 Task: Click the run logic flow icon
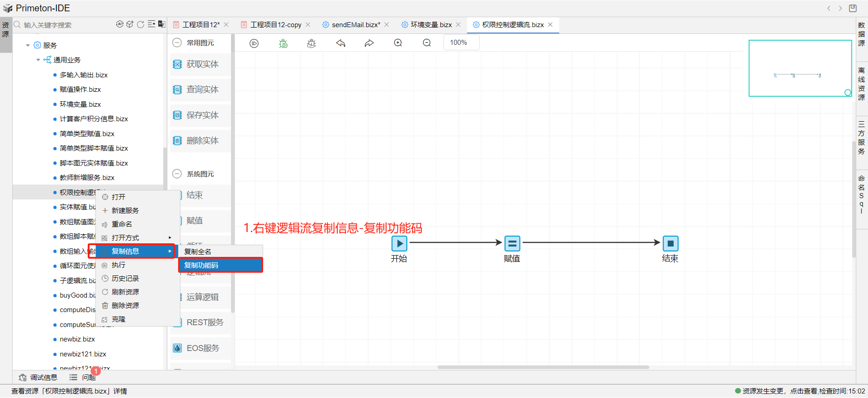coord(254,43)
